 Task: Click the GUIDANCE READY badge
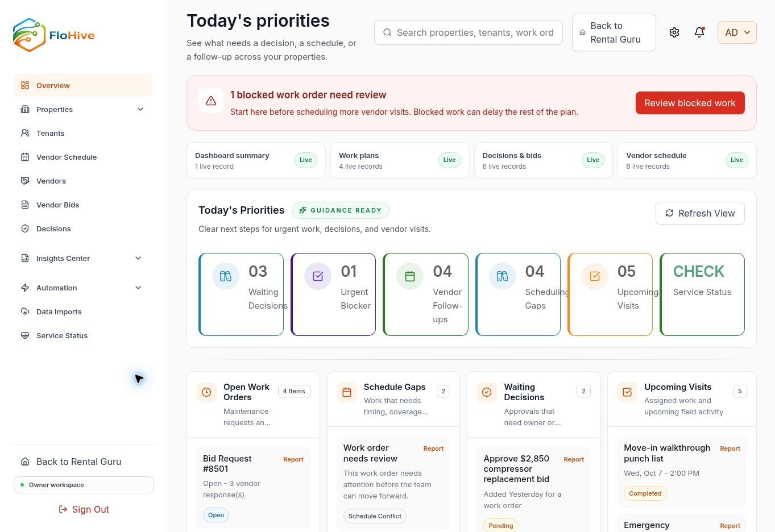point(341,210)
